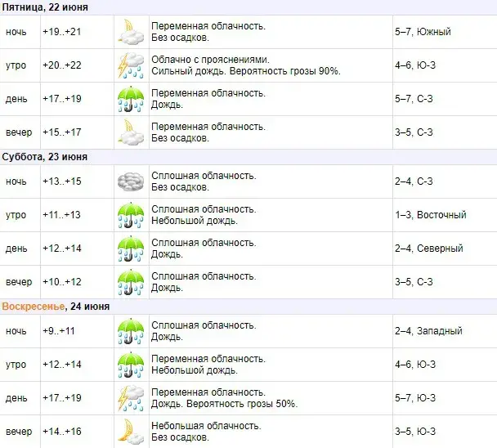Image resolution: width=497 pixels, height=448 pixels.
Task: Click 'Небольшая облачность' description Sunday evening
Action: (x=206, y=426)
